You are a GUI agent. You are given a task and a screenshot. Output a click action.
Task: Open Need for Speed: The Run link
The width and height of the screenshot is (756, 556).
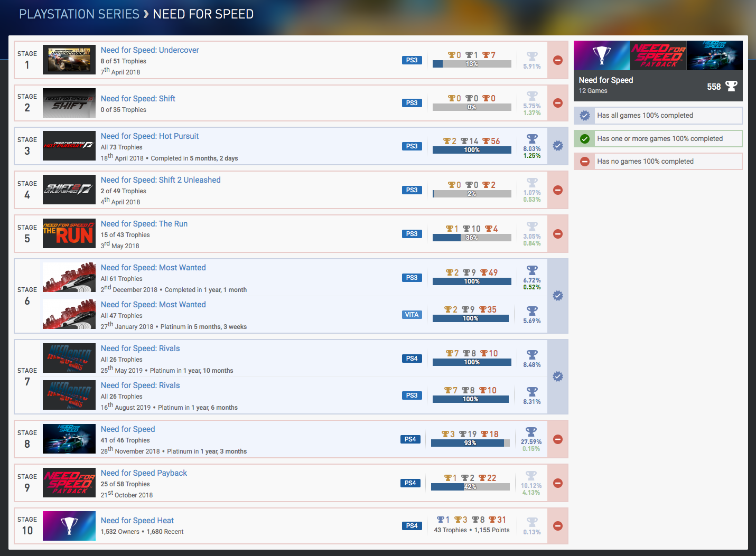pos(144,224)
